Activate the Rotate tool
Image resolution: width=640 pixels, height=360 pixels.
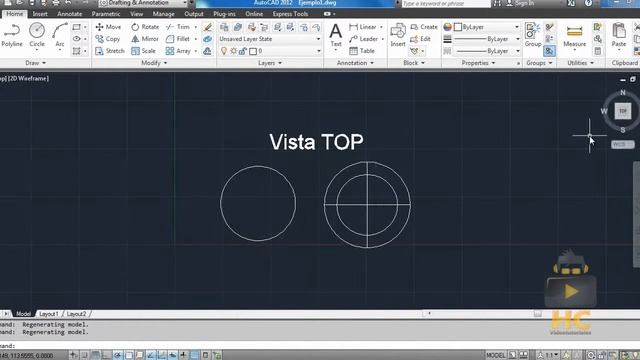[x=145, y=27]
